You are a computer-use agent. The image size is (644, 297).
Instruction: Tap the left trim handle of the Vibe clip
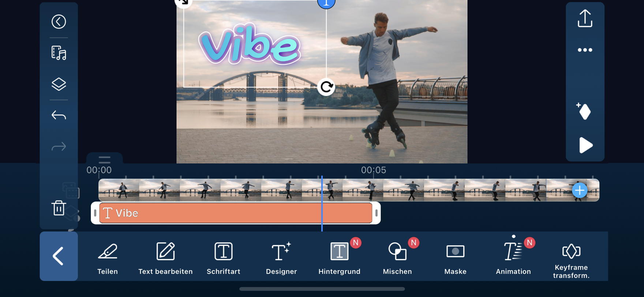pyautogui.click(x=95, y=213)
